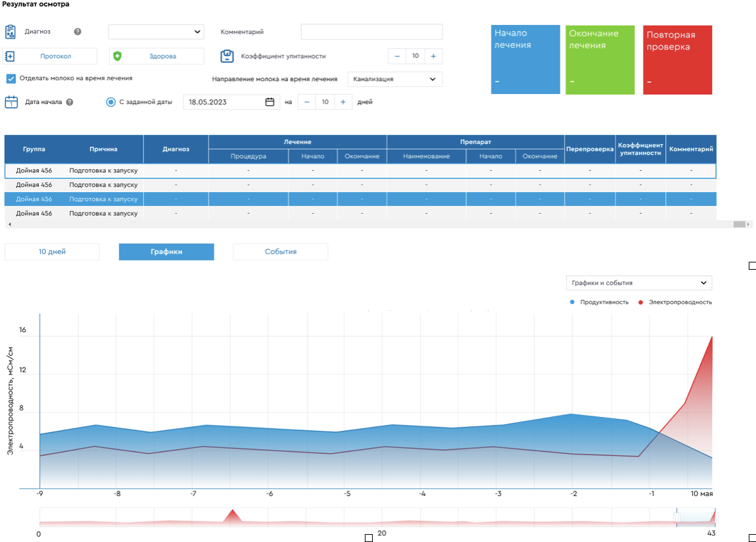Click the 10 мая axis label
This screenshot has width=756, height=542.
click(701, 494)
